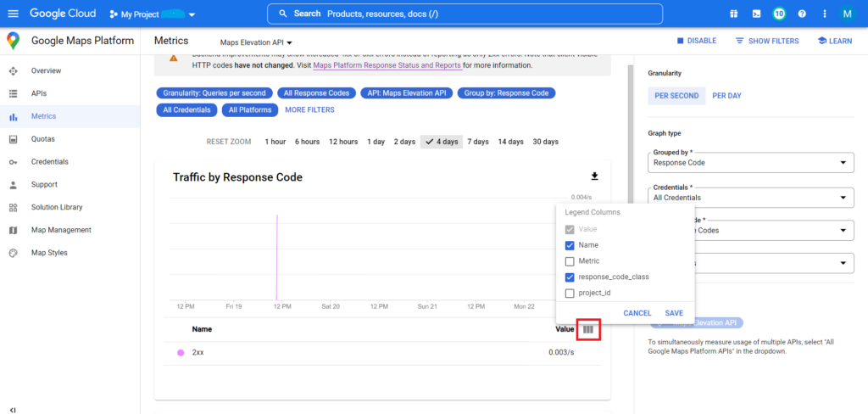Click the Support person icon

tap(14, 185)
